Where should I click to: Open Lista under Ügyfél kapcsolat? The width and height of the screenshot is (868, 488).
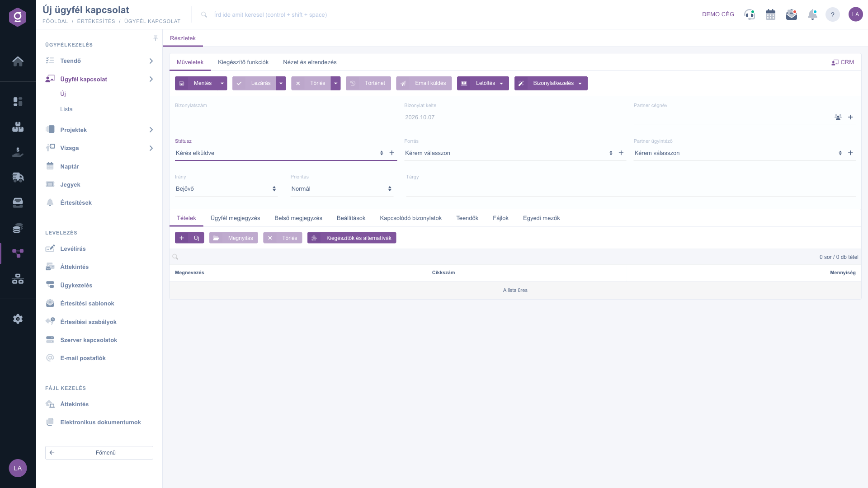tap(66, 109)
